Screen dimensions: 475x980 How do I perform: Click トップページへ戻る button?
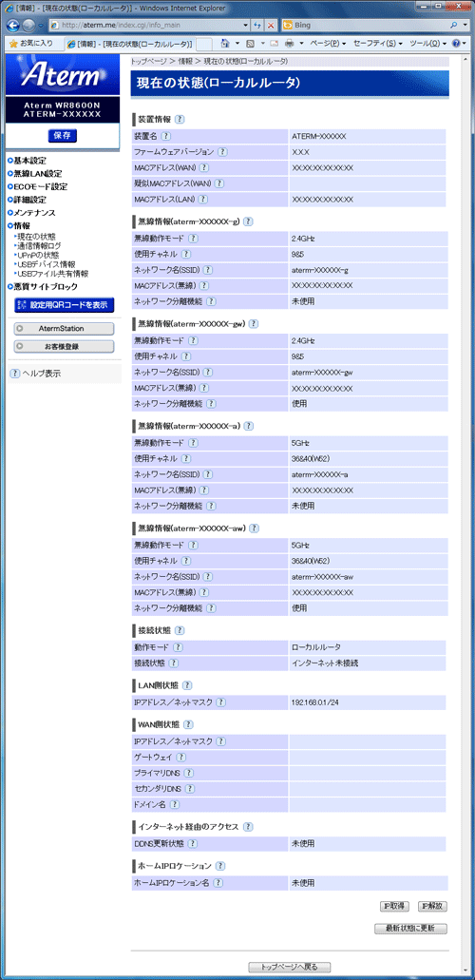point(290,967)
